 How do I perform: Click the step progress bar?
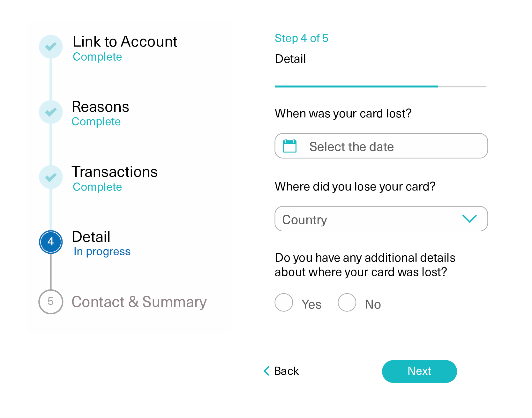(380, 86)
